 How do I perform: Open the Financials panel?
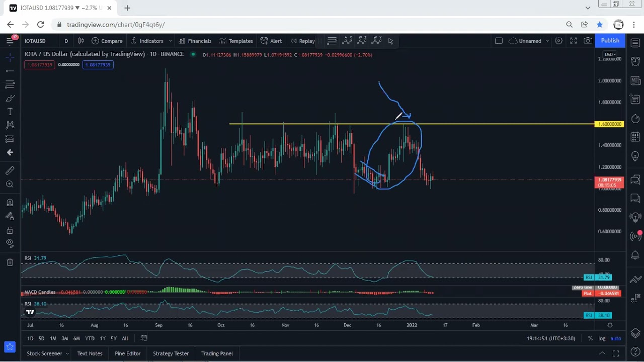195,41
